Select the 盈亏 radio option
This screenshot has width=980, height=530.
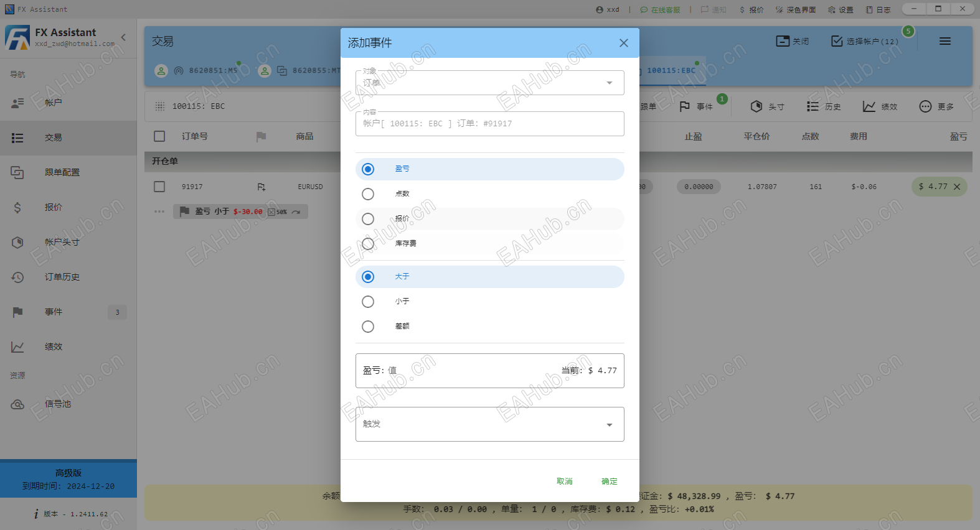click(x=490, y=169)
